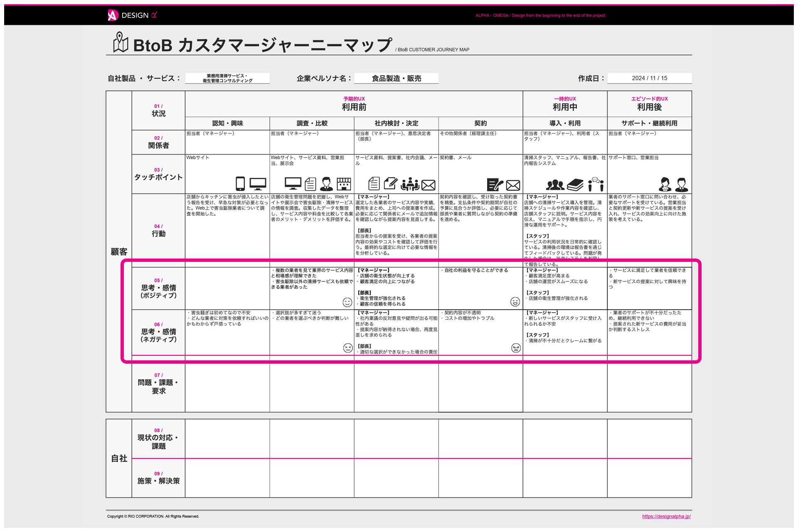Click the Copyright RIO CORPORATION footer text
Screen dimensions: 798x532
click(153, 516)
